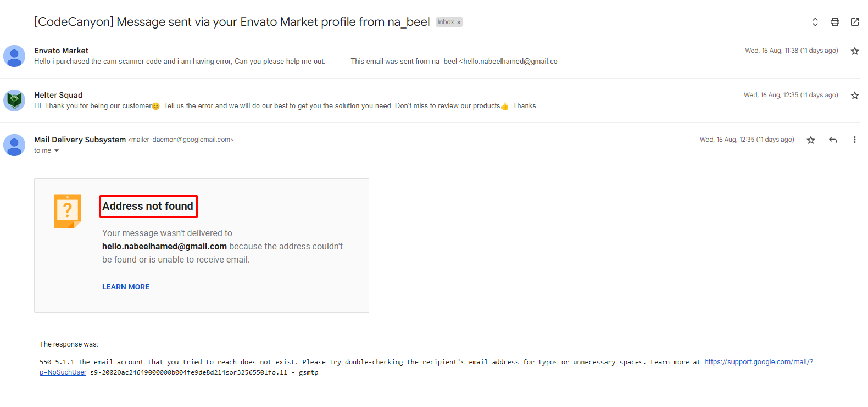Reply to Mail Delivery Subsystem message
The width and height of the screenshot is (868, 407).
(833, 140)
